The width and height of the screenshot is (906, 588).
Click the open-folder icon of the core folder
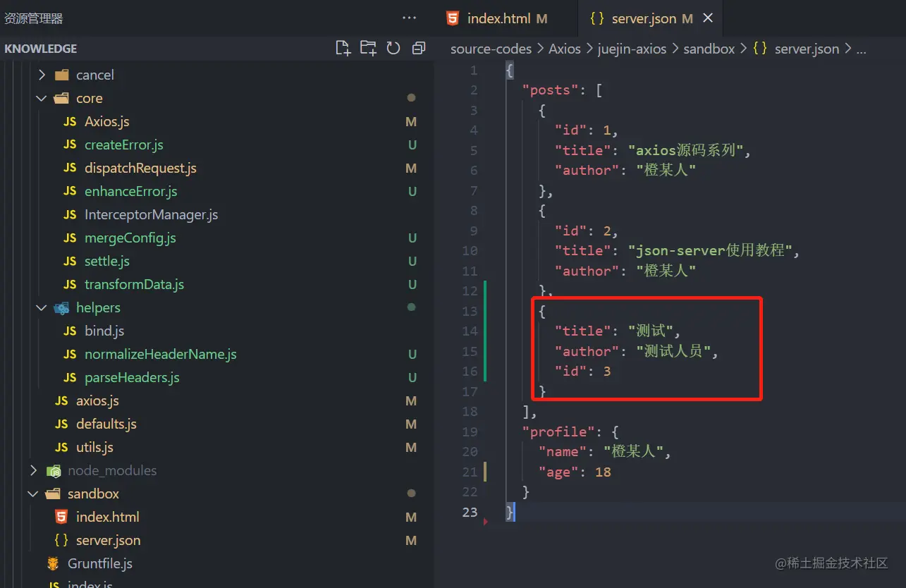[x=62, y=98]
